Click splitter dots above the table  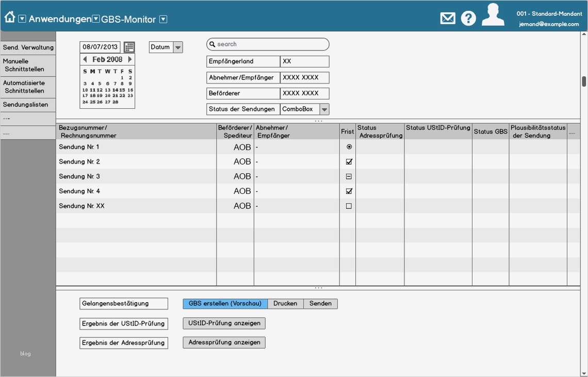[x=318, y=121]
